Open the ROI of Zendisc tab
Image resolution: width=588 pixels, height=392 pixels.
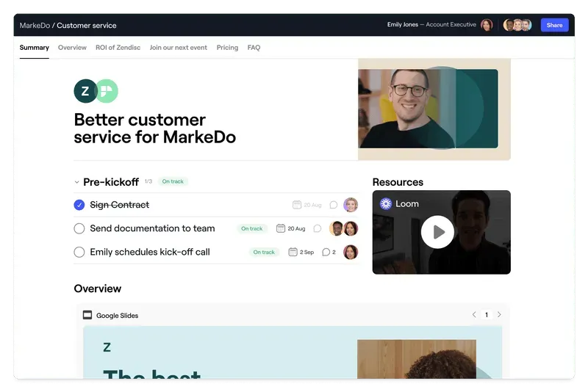tap(118, 48)
